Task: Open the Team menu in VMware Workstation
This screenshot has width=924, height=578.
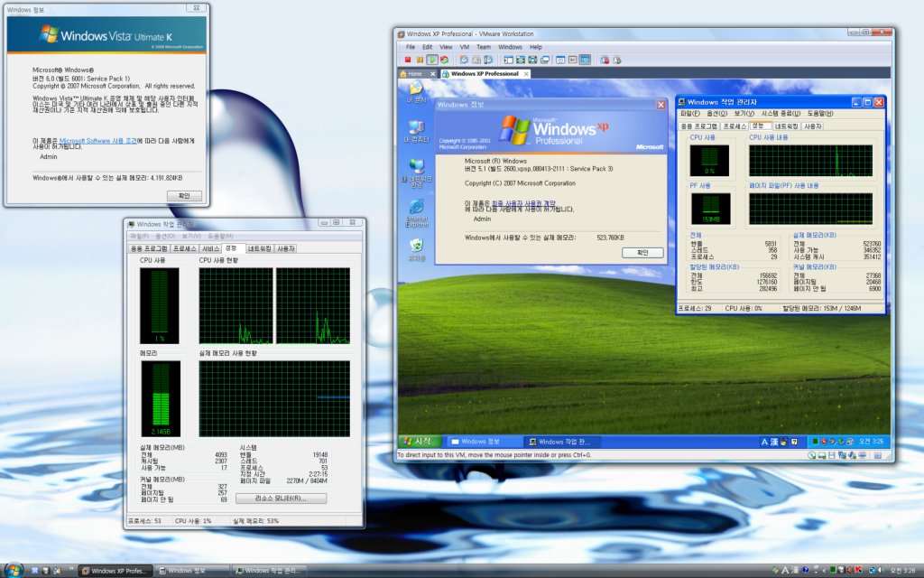Action: coord(484,47)
